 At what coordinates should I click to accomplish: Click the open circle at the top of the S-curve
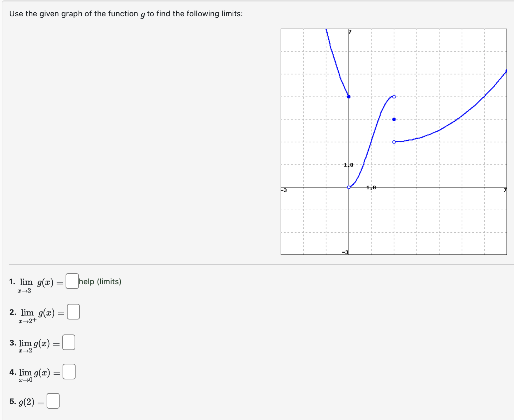tap(394, 96)
